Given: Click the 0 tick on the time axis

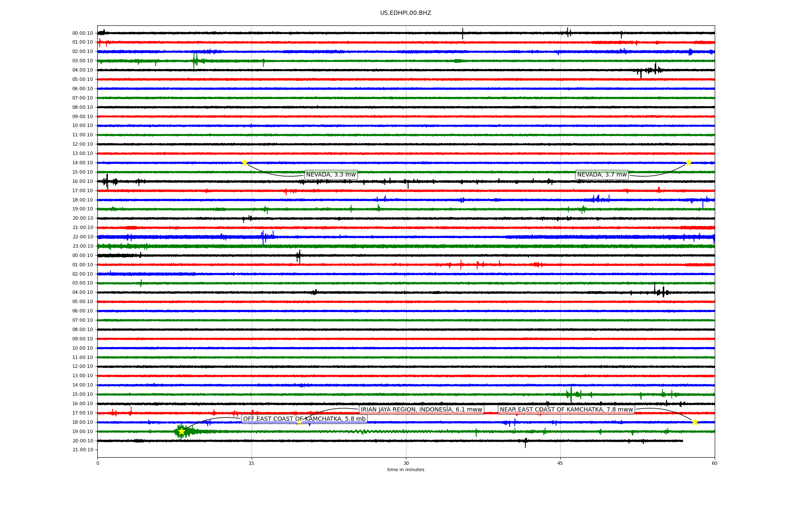Looking at the screenshot, I should (98, 463).
